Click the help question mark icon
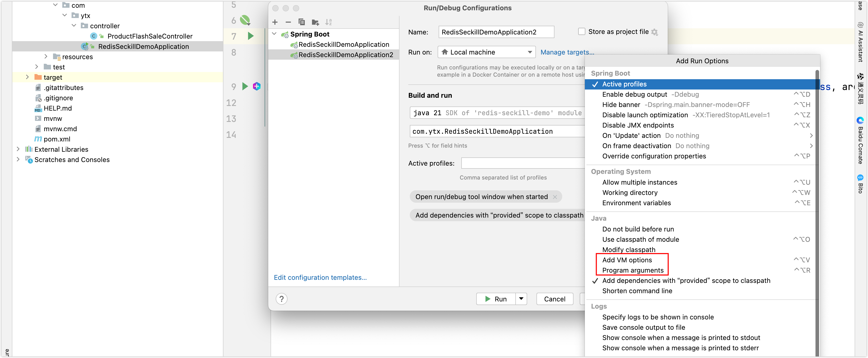This screenshot has width=868, height=358. [281, 299]
